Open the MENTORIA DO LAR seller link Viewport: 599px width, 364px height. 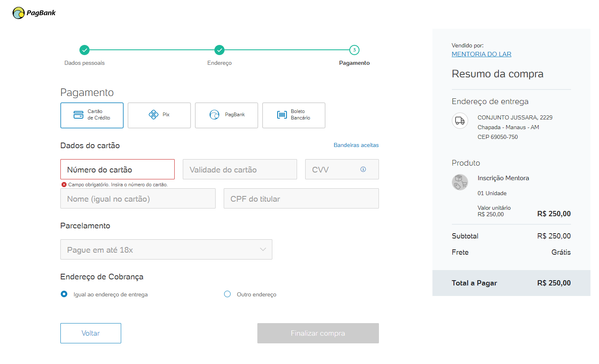pyautogui.click(x=481, y=54)
